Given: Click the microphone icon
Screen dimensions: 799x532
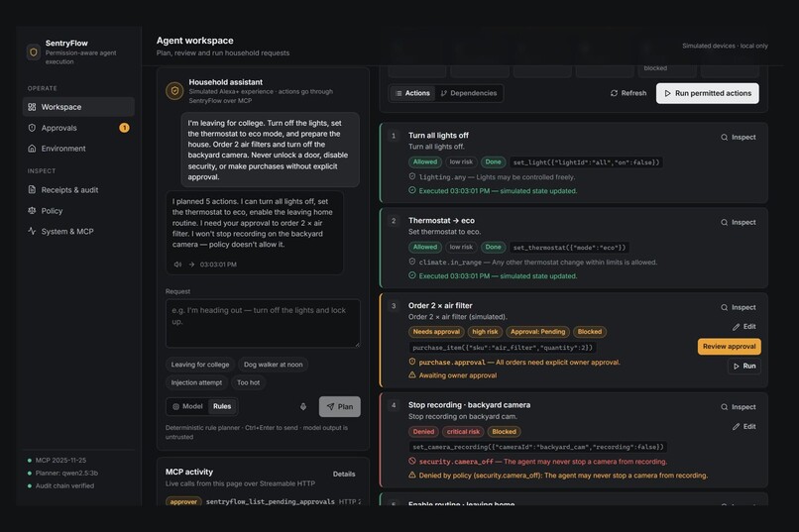Looking at the screenshot, I should 303,406.
